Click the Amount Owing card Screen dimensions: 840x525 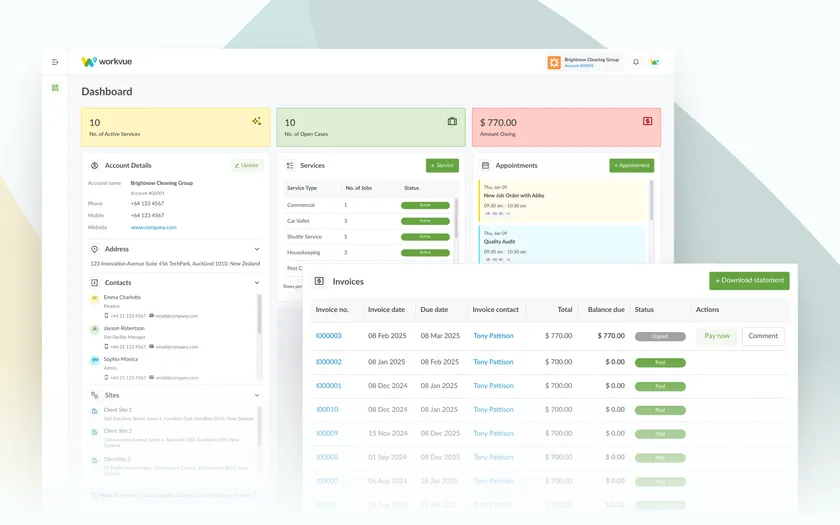point(566,127)
